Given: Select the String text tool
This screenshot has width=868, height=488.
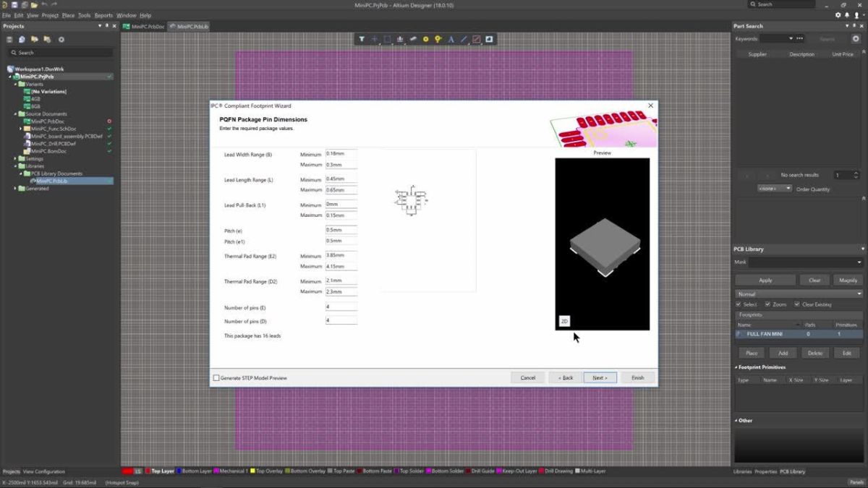Looking at the screenshot, I should [451, 39].
